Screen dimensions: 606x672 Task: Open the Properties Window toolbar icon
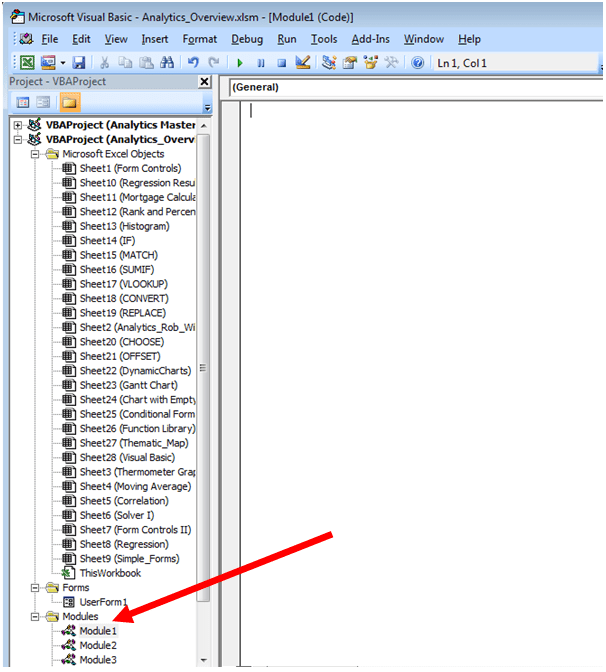click(350, 63)
